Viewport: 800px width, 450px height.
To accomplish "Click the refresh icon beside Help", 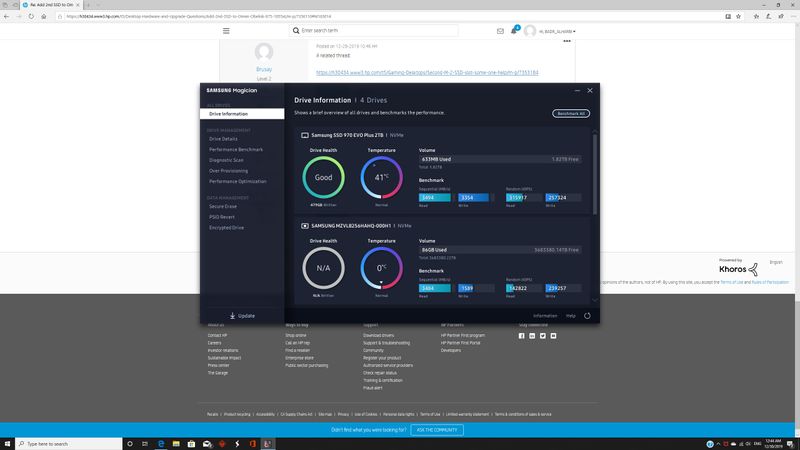I will tap(587, 316).
